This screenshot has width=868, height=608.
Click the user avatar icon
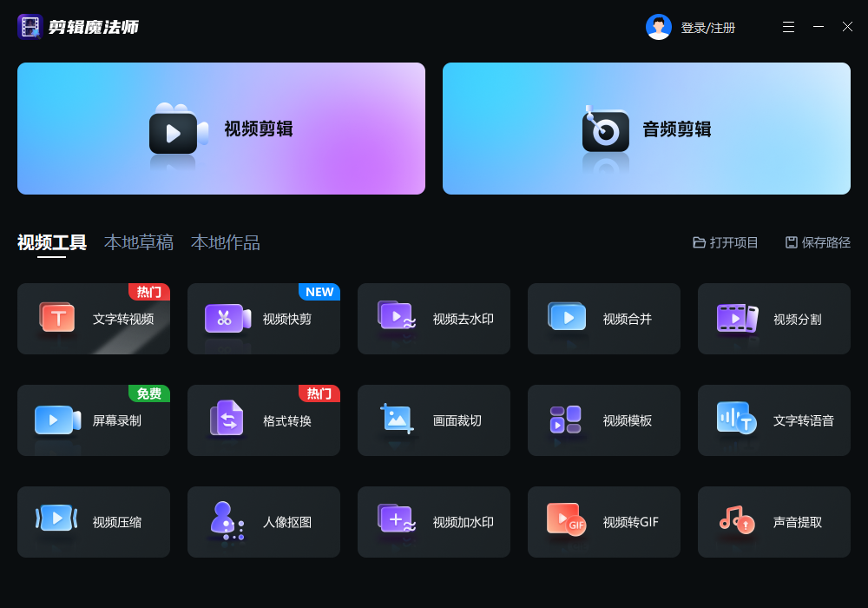click(658, 27)
